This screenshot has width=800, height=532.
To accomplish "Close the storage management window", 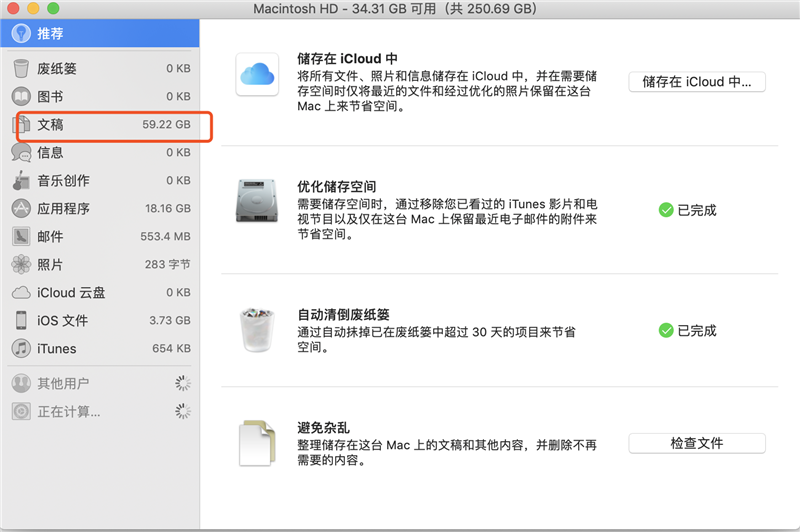I will click(13, 8).
